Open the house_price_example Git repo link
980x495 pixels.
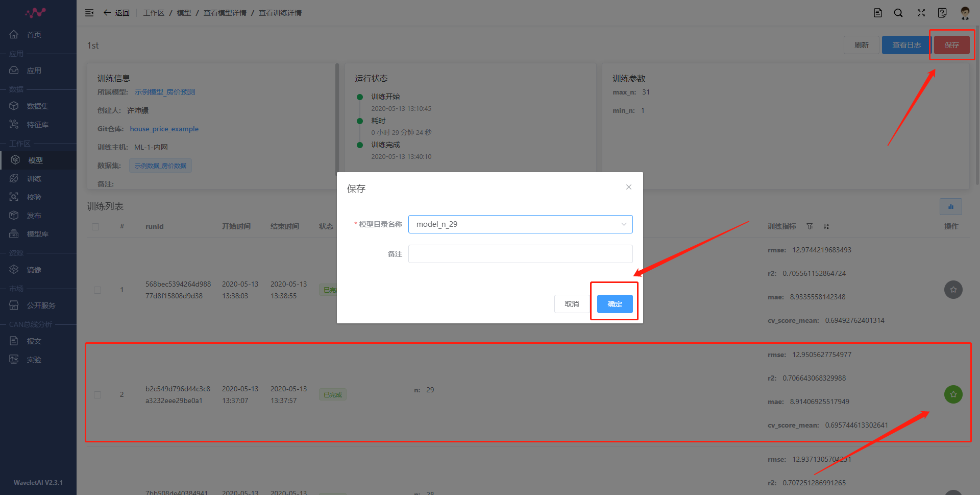[164, 129]
